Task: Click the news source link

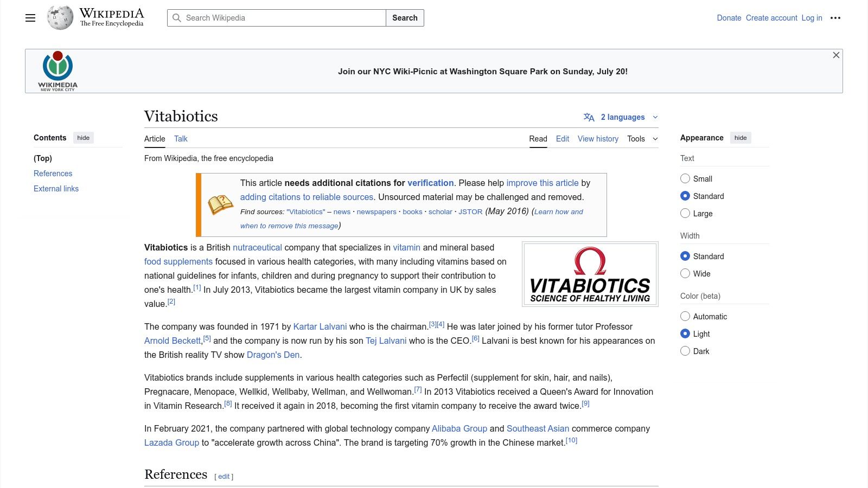Action: pos(342,212)
